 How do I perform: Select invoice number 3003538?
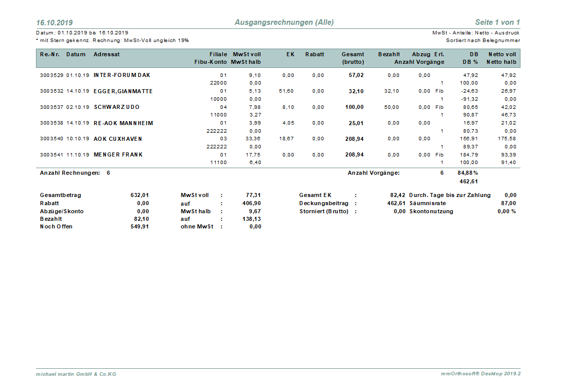tap(52, 123)
